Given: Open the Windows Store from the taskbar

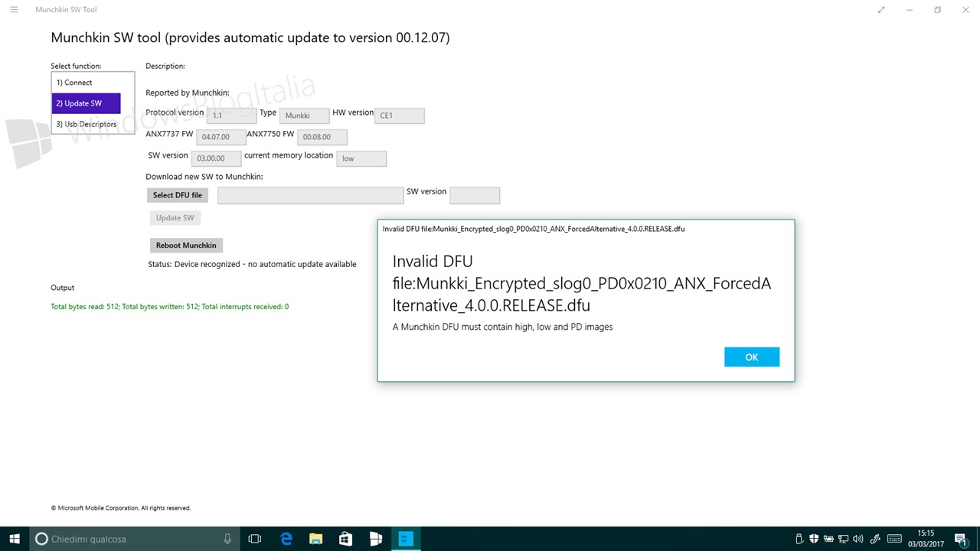Looking at the screenshot, I should [x=345, y=539].
